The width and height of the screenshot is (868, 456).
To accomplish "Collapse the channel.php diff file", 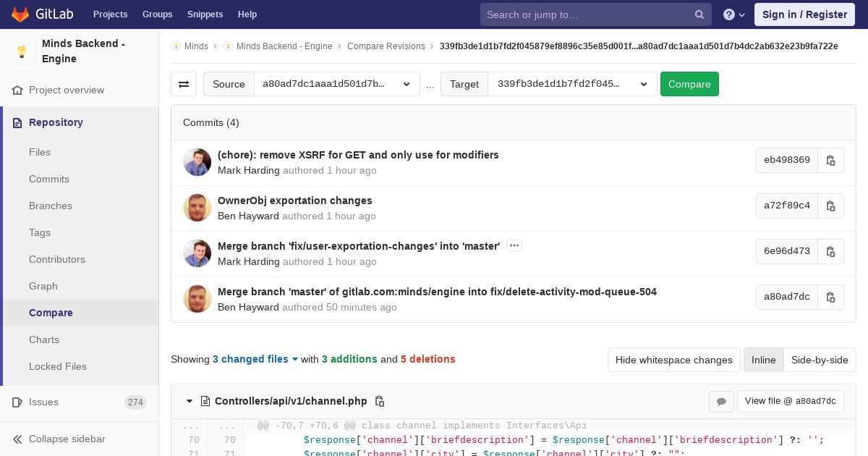I will (190, 401).
